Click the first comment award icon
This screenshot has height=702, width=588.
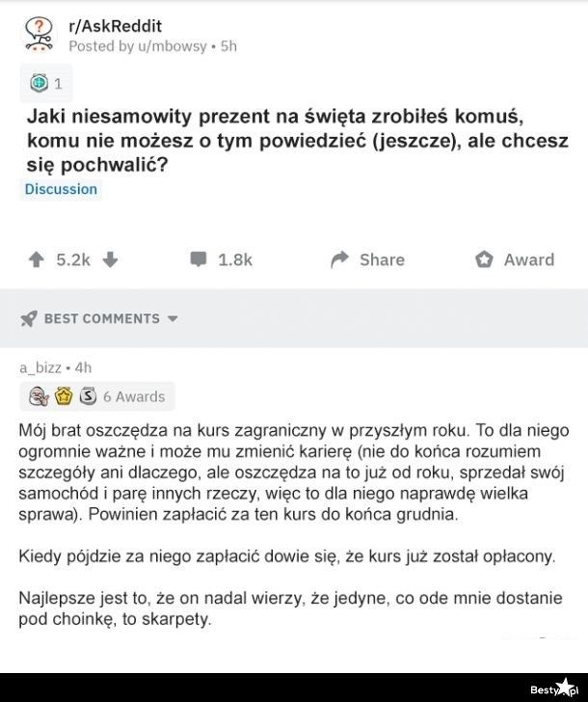coord(40,395)
